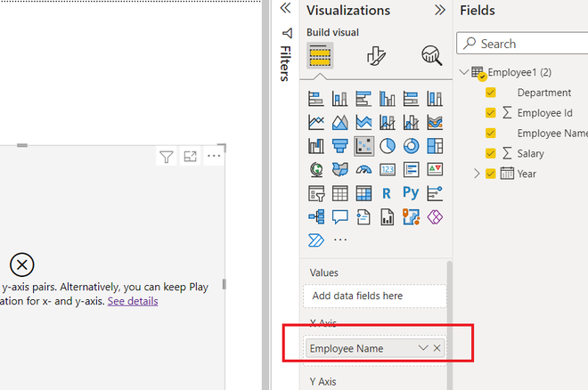The image size is (588, 390).
Task: Click the Fields search box
Action: (x=522, y=44)
